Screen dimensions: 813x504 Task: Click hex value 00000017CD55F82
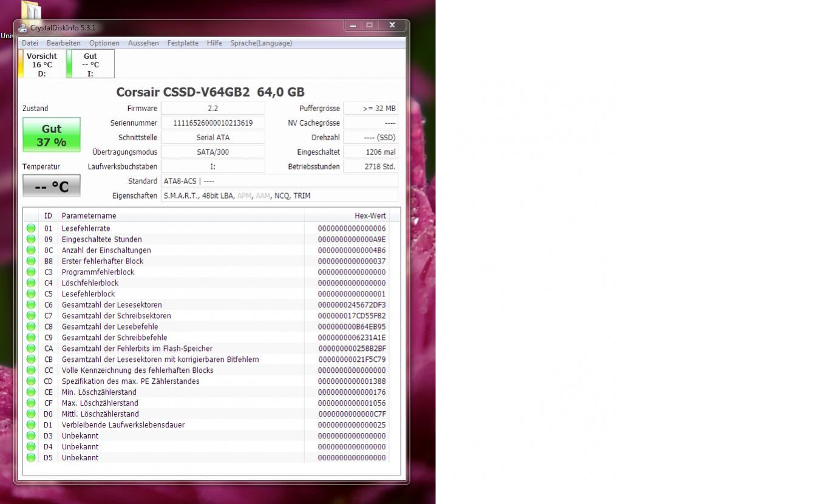coord(352,316)
